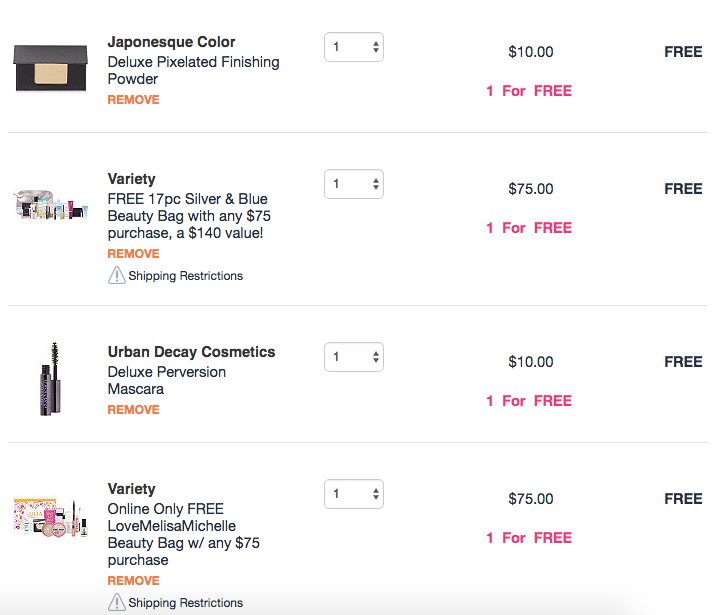The width and height of the screenshot is (723, 615).
Task: Remove the LoveMelisaMichelle Beauty Bag
Action: coord(133,580)
